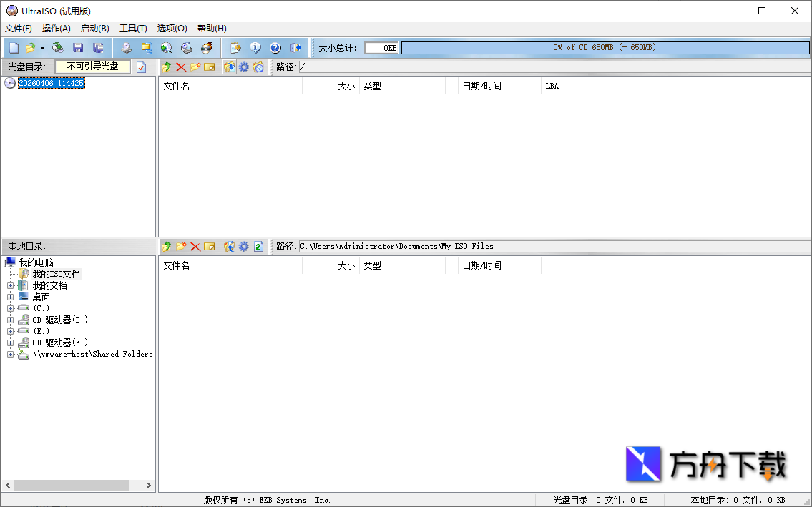This screenshot has height=507, width=812.
Task: Open the dropdown arrow next to the Open icon
Action: [x=41, y=48]
